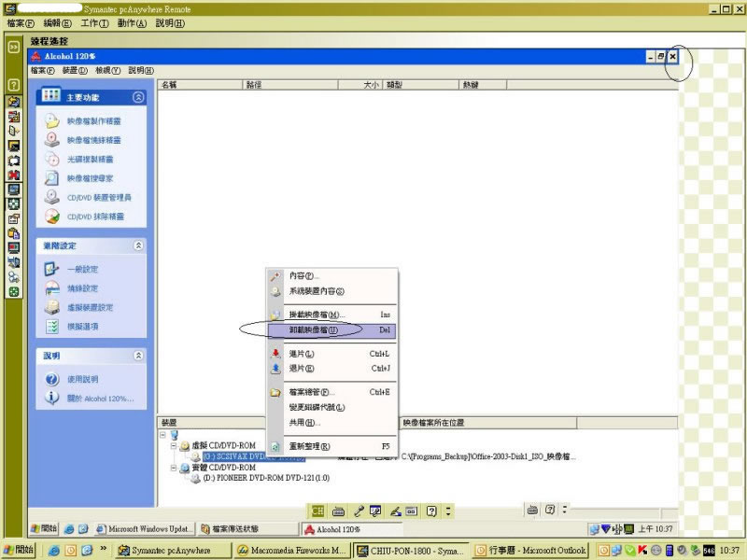The height and width of the screenshot is (560, 747).
Task: Select the 實體 CD/DVD-ROM tree item
Action: click(x=223, y=469)
